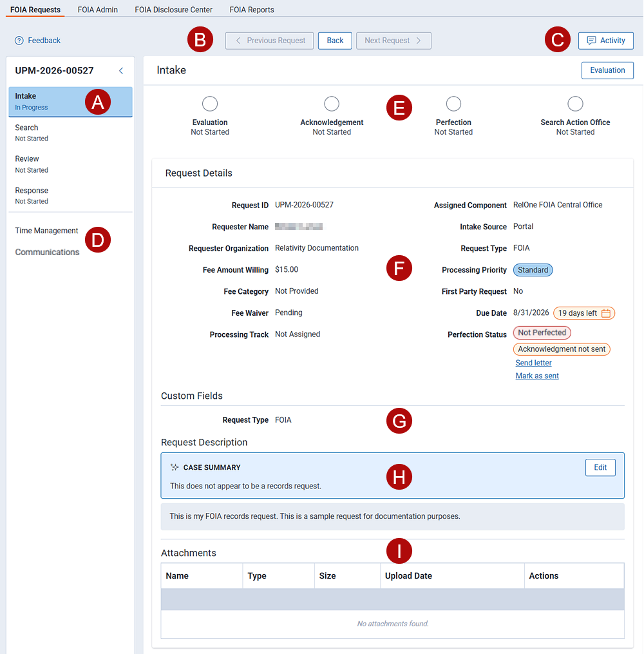The image size is (644, 654).
Task: Click the Fee Amount Willing value $15.00
Action: pos(287,269)
